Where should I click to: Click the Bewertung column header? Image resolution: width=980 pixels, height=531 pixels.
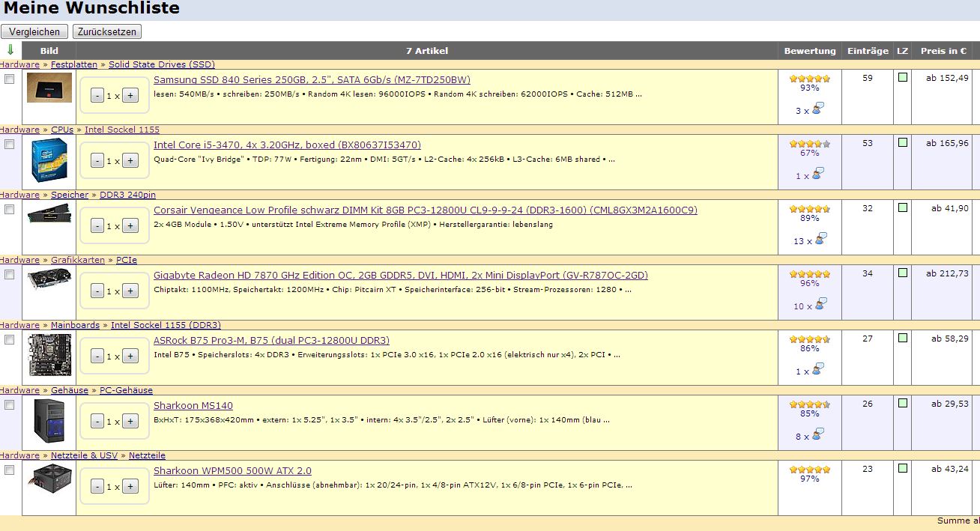pyautogui.click(x=810, y=51)
